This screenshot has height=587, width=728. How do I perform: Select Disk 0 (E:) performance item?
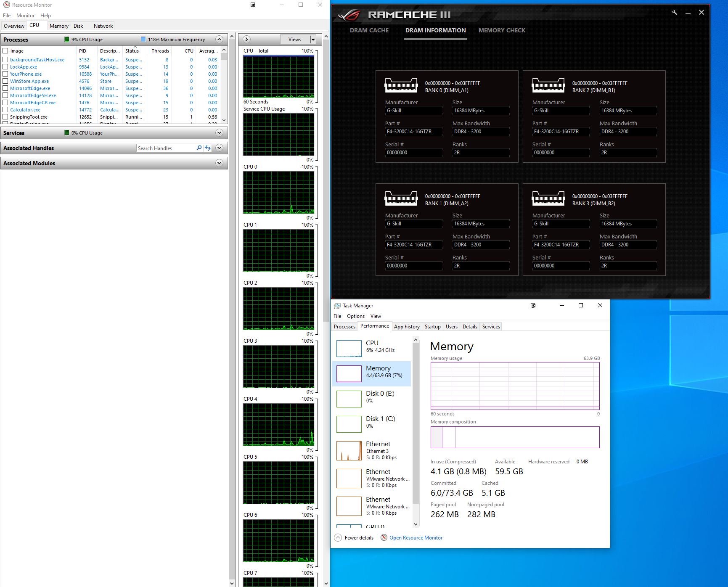click(371, 399)
